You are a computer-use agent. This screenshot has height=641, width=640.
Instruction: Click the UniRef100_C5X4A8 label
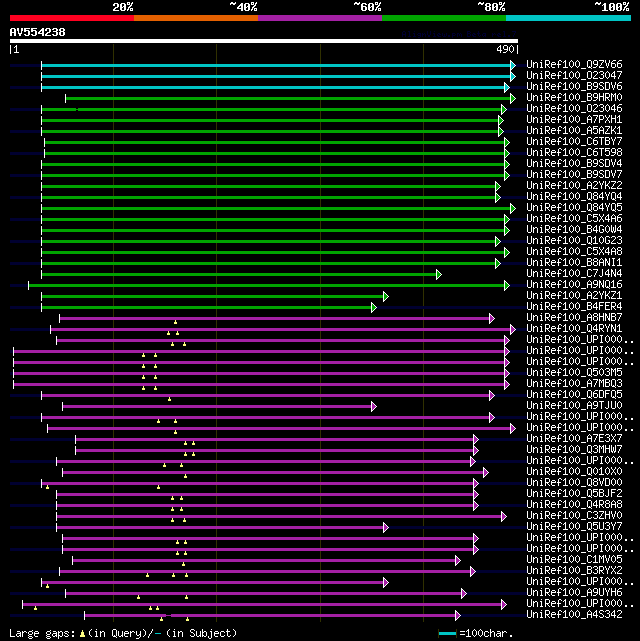(574, 251)
